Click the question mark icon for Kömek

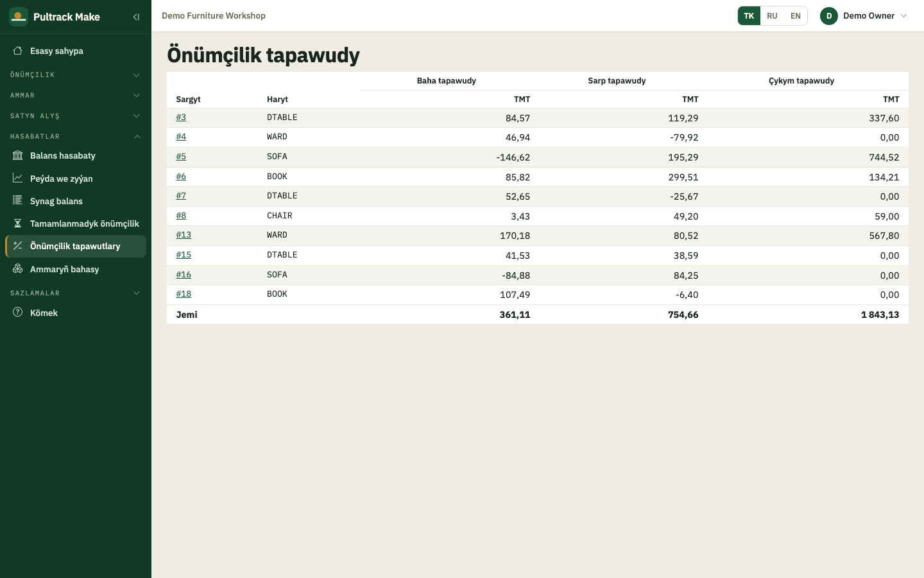click(x=18, y=313)
